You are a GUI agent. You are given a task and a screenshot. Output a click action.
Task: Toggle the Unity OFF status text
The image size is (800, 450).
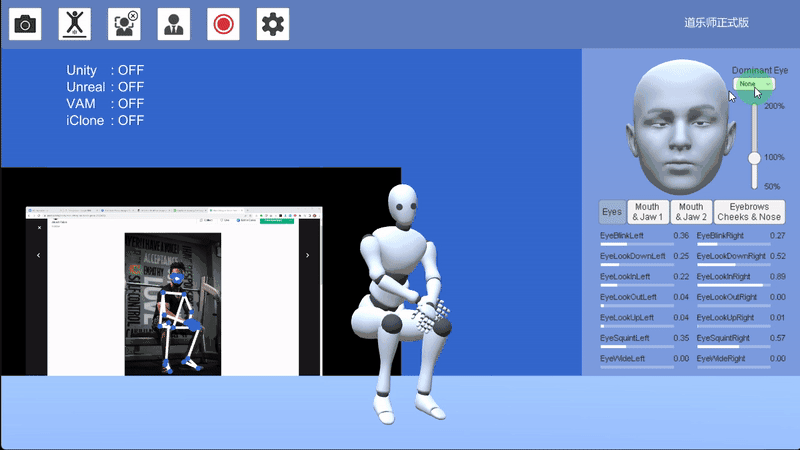(105, 70)
